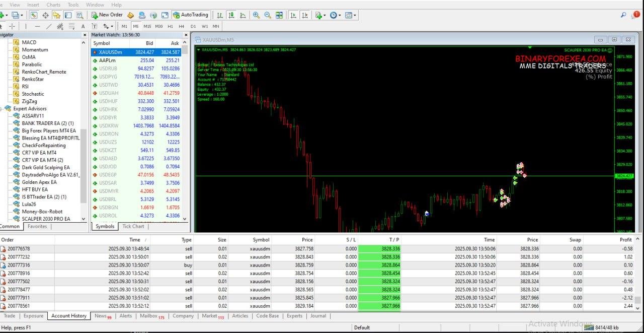Select the trendline drawing tool
Image resolution: width=644 pixels, height=333 pixels.
point(49,26)
